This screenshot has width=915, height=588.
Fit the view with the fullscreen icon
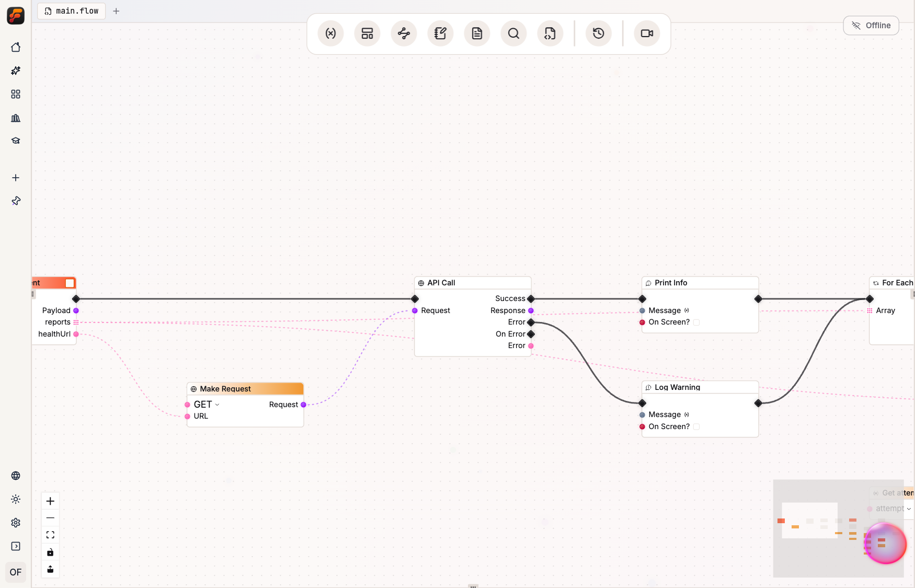click(x=50, y=535)
